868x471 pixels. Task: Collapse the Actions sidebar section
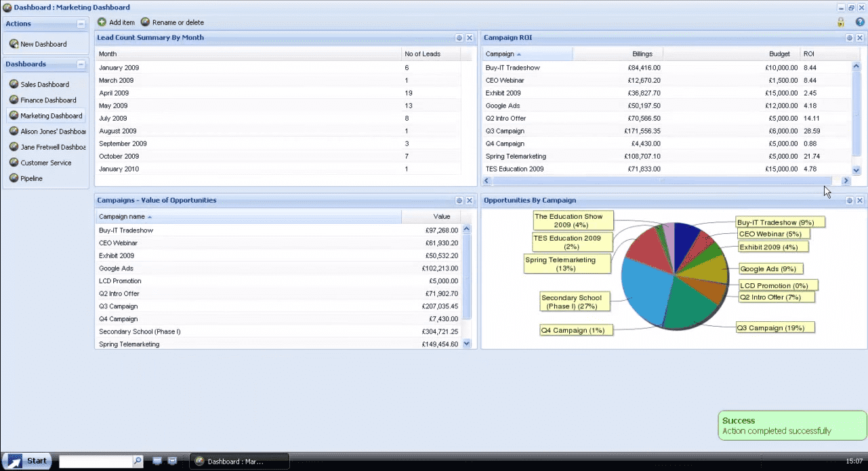[81, 24]
